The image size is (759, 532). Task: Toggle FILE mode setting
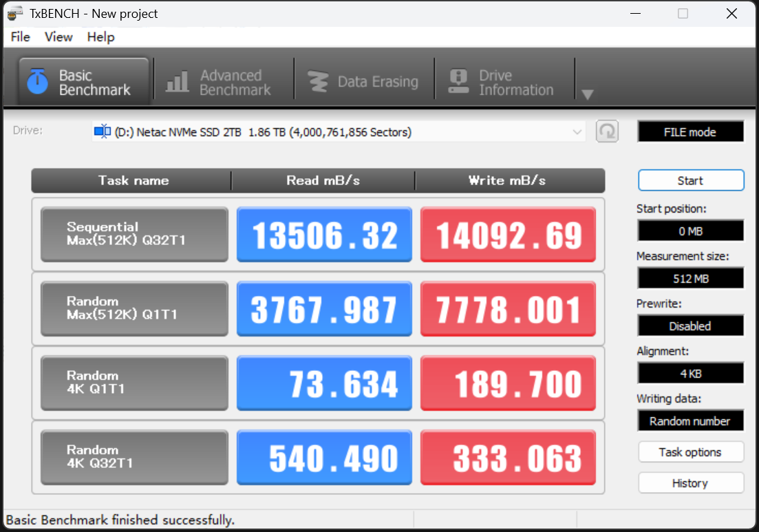coord(690,131)
